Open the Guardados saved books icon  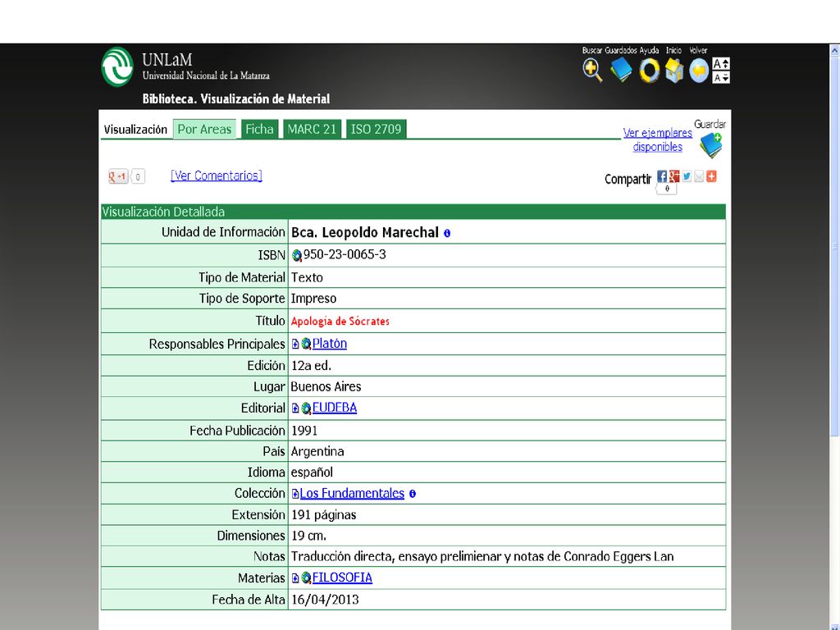coord(621,71)
